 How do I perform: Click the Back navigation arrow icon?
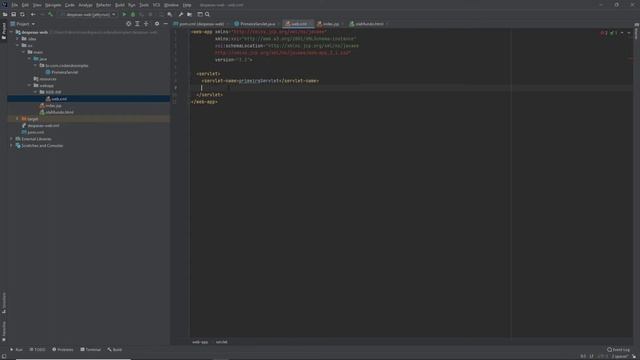33,14
